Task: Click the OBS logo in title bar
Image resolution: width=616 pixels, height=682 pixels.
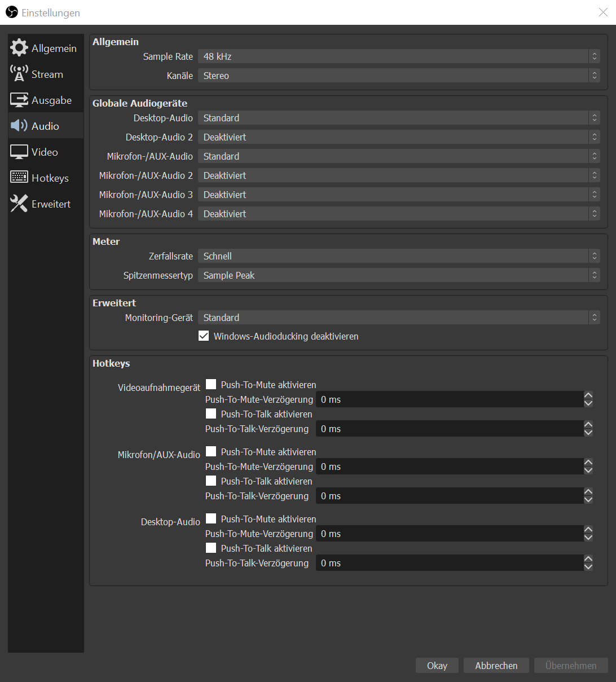Action: click(x=12, y=12)
